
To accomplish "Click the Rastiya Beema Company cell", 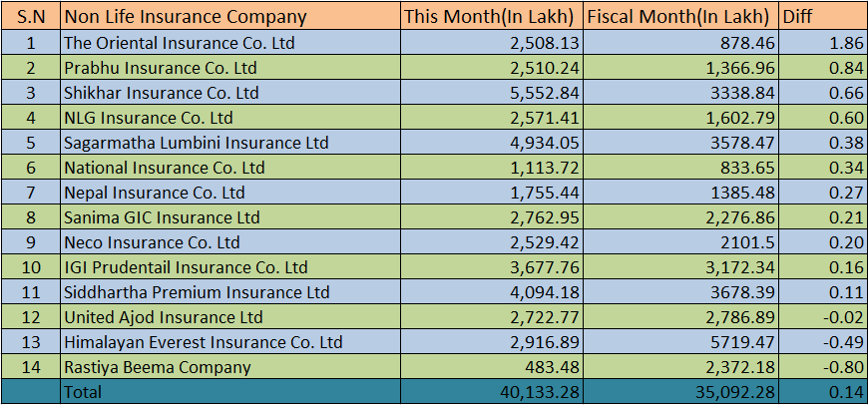I will point(157,367).
